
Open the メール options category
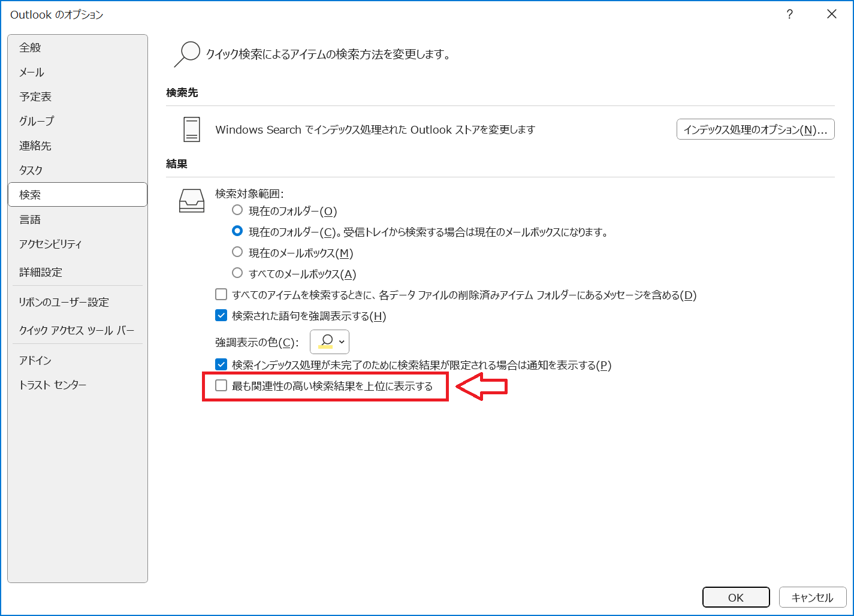coord(77,72)
